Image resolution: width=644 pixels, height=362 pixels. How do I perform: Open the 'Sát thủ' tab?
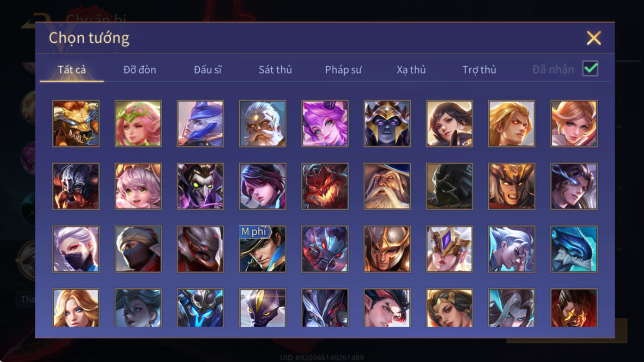tap(275, 70)
